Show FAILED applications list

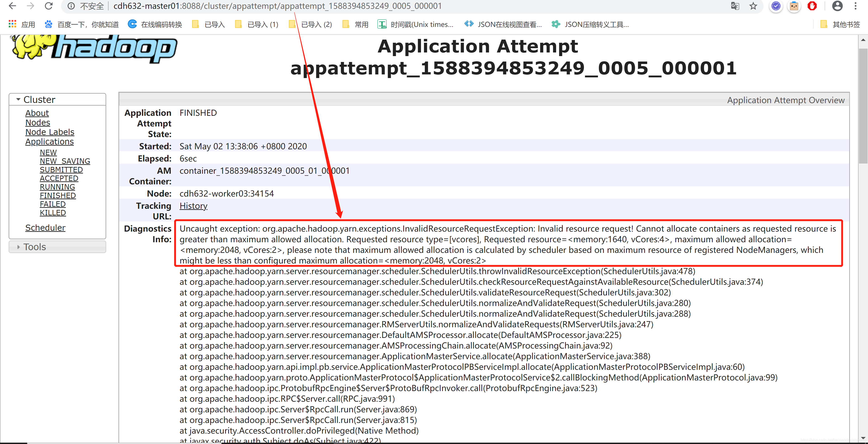coord(53,204)
